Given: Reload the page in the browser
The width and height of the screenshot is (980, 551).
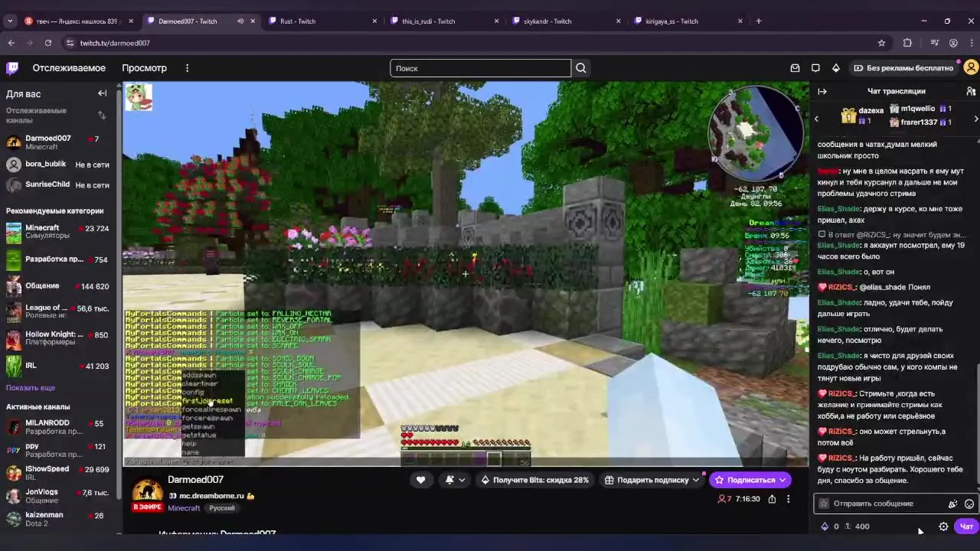Looking at the screenshot, I should (x=47, y=43).
